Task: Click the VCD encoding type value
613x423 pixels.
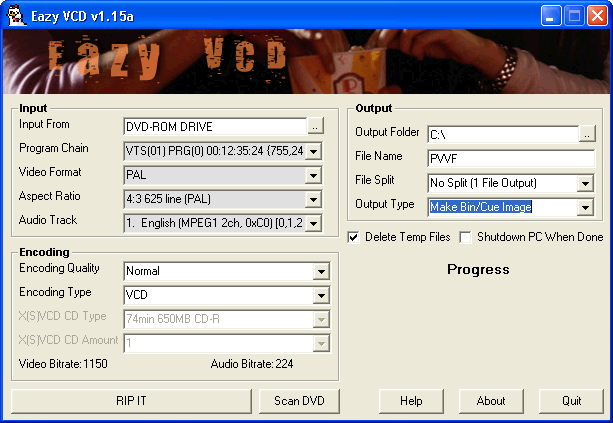Action: [x=137, y=295]
